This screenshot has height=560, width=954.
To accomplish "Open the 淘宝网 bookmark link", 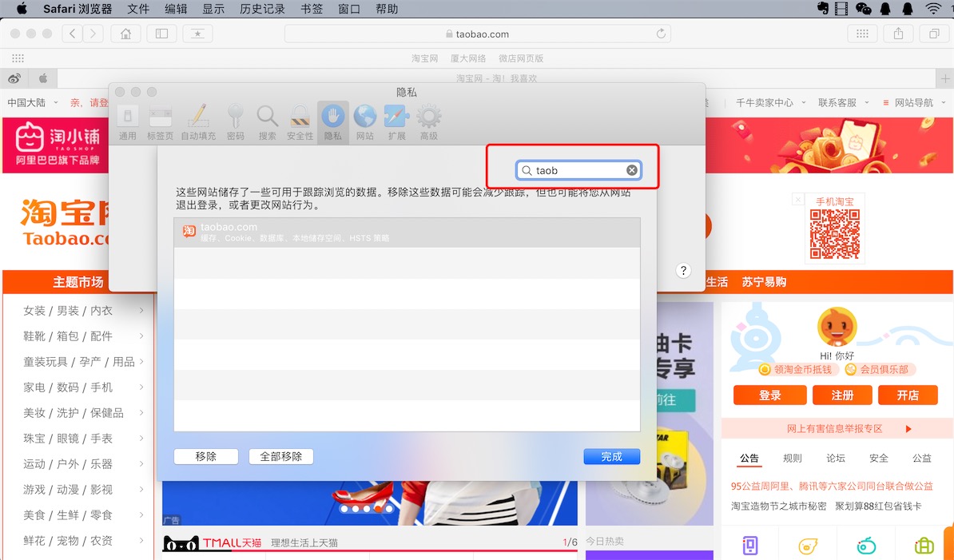I will pos(425,58).
